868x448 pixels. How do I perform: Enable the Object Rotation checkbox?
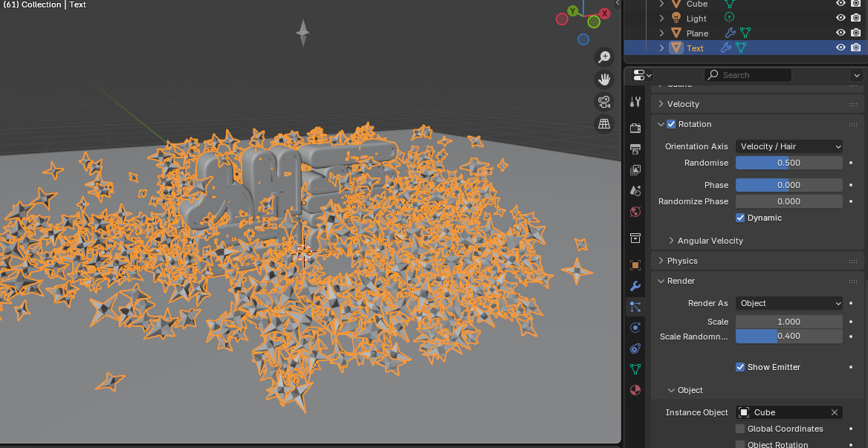point(740,444)
